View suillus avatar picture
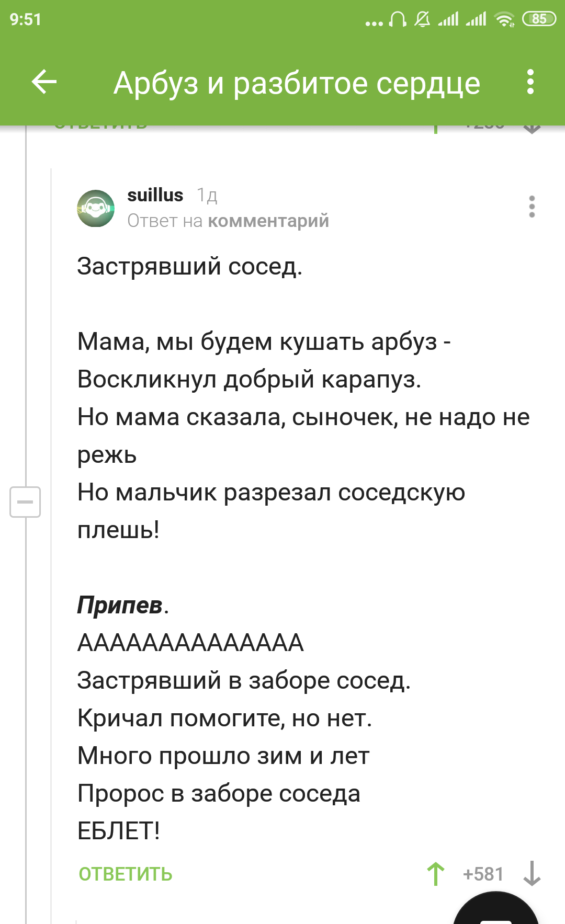The image size is (565, 924). (96, 208)
